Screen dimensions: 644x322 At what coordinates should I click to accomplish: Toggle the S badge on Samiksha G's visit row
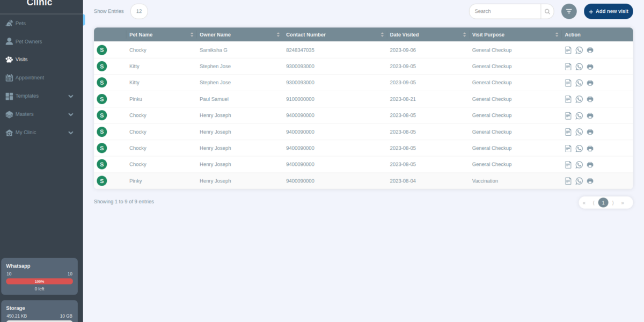(x=101, y=49)
